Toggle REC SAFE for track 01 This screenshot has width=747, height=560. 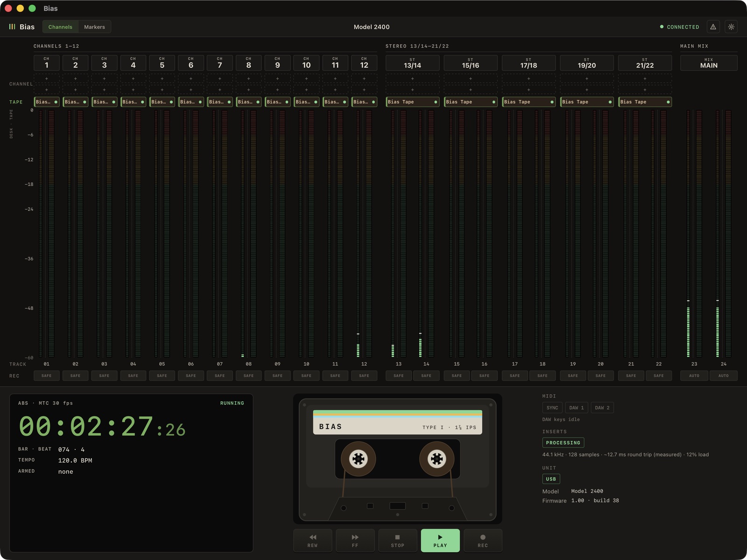[47, 376]
